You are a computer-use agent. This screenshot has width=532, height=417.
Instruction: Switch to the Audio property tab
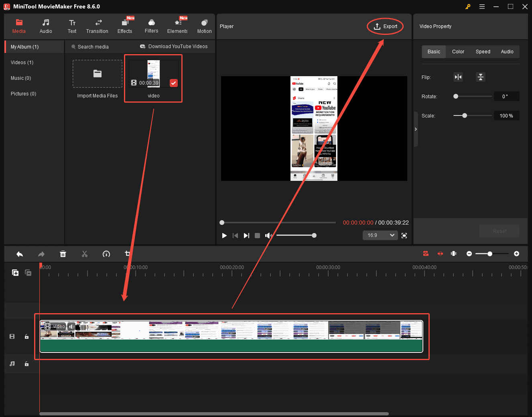tap(507, 52)
